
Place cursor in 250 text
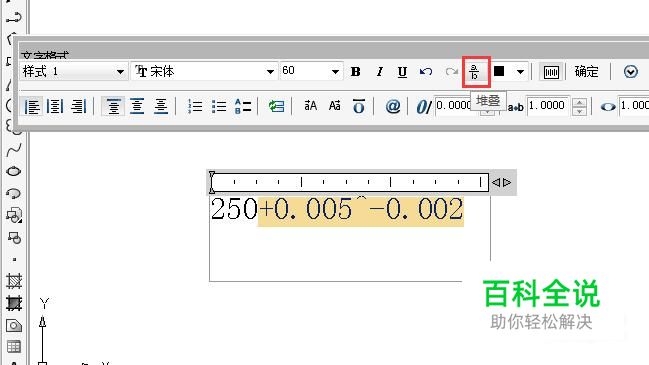(x=234, y=209)
